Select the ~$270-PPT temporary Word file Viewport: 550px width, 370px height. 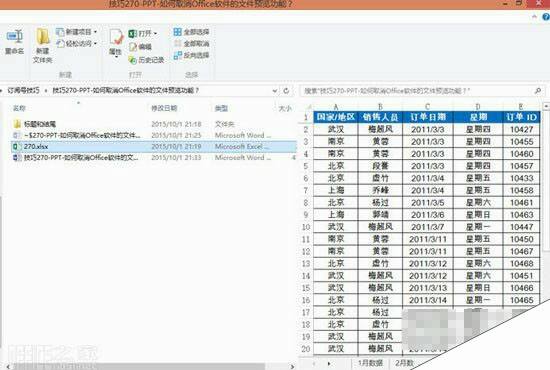click(153, 135)
